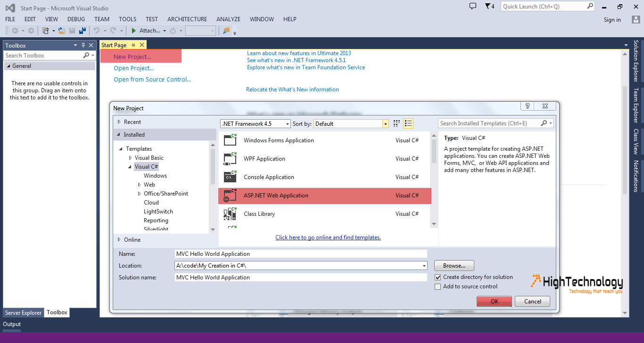Close the Toolbox panel
644x343 pixels.
click(91, 45)
